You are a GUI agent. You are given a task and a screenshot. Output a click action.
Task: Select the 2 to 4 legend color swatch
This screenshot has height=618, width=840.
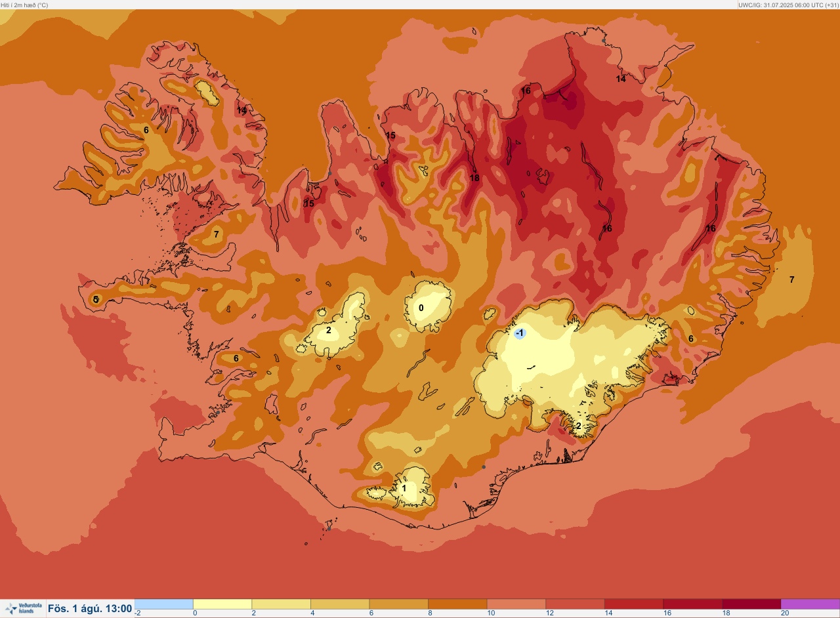[282, 604]
